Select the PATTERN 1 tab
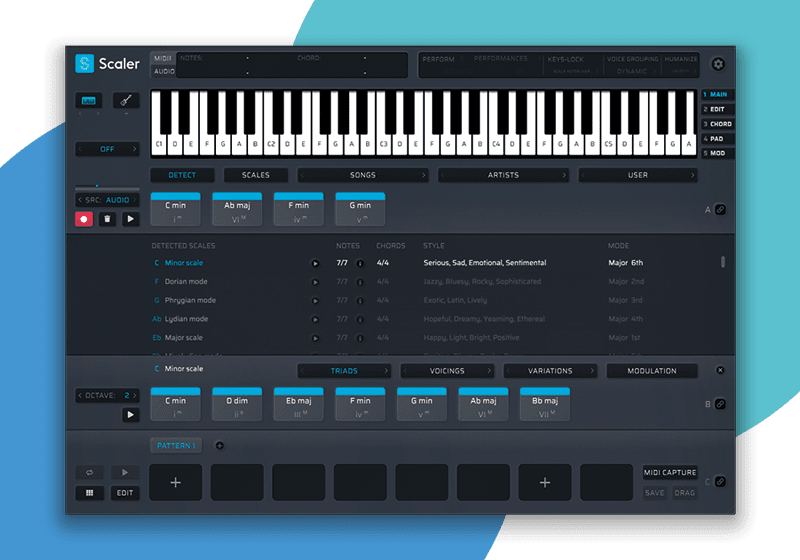 click(x=176, y=446)
